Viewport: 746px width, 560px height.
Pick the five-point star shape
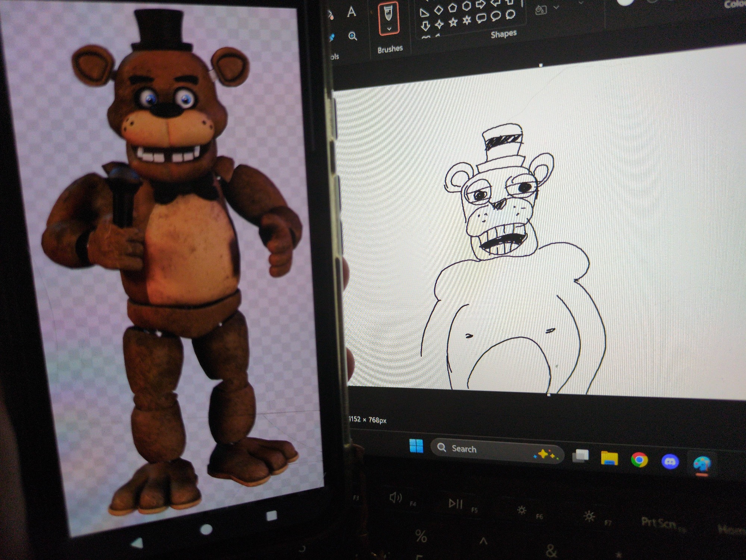453,22
